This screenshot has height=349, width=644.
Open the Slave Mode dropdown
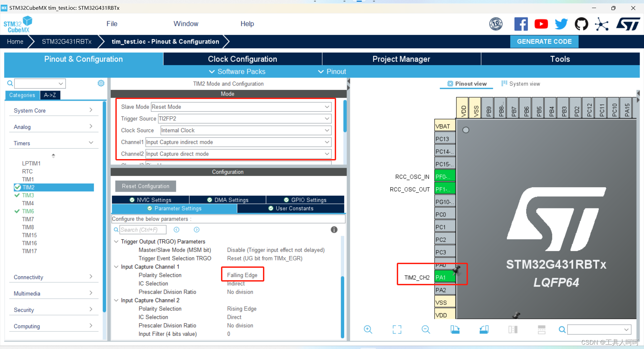[x=241, y=107]
